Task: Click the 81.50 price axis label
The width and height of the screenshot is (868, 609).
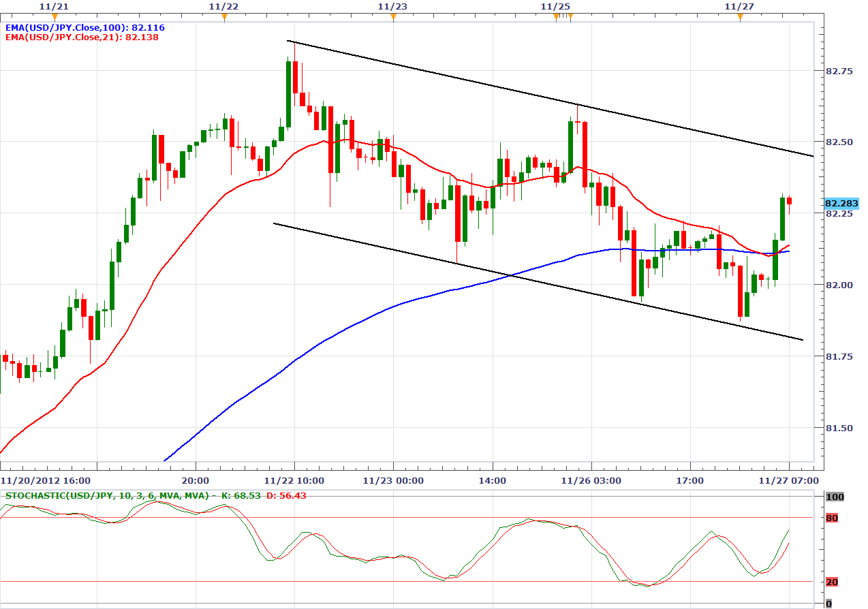Action: [x=839, y=428]
